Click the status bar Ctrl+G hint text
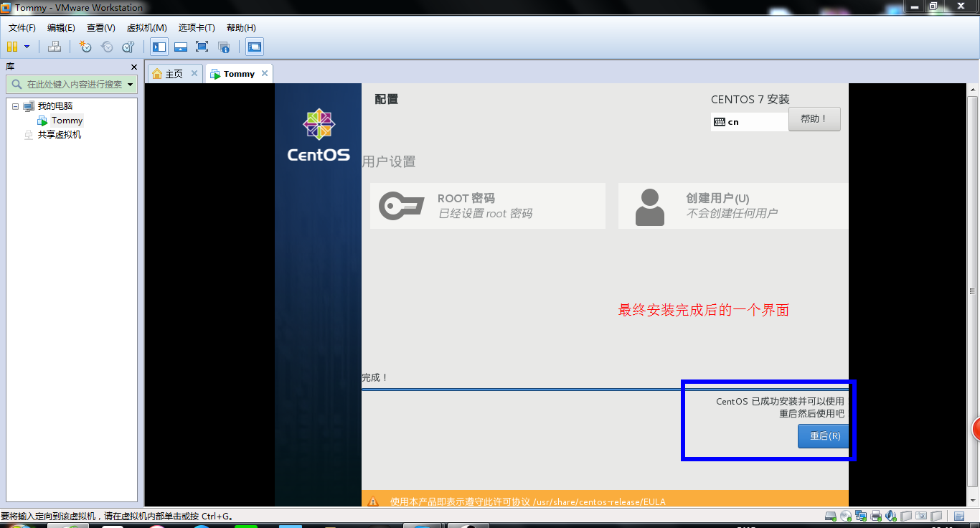The image size is (980, 528). pos(116,516)
